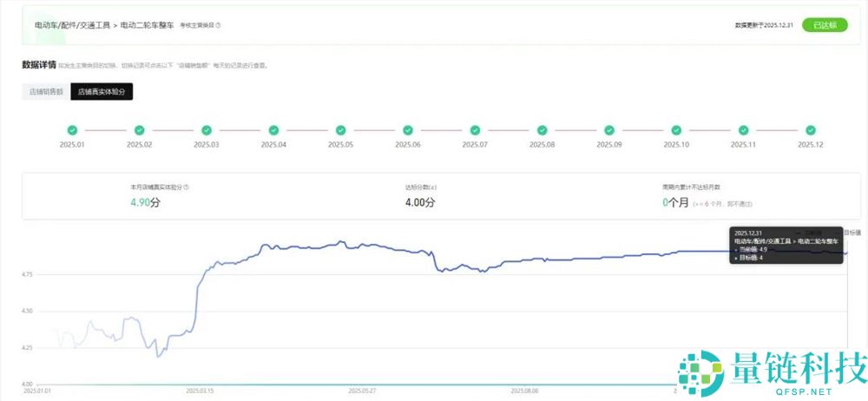Click the 4.90分 monthly score value
The width and height of the screenshot is (868, 401).
[145, 202]
